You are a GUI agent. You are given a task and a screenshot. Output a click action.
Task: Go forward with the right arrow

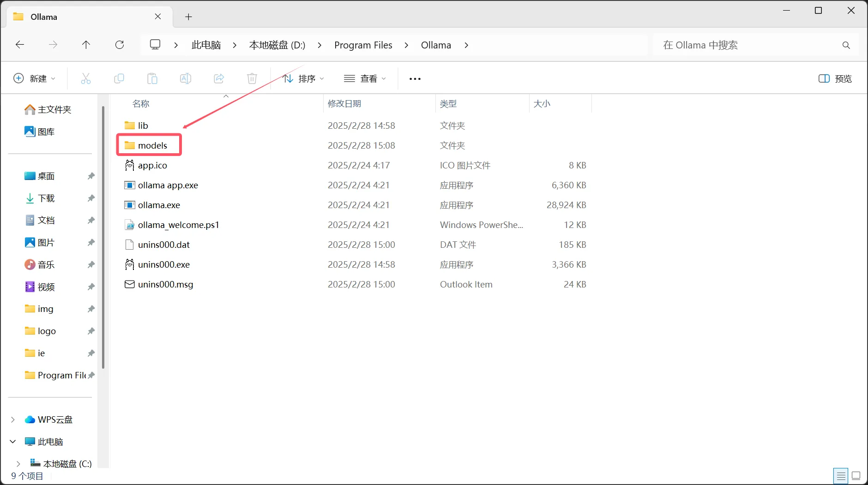click(53, 45)
